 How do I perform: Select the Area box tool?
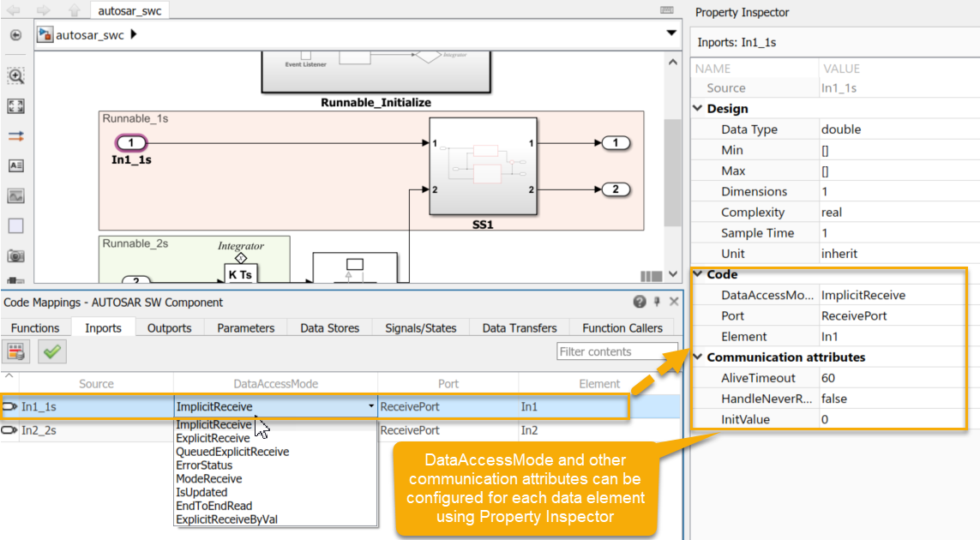pyautogui.click(x=15, y=226)
